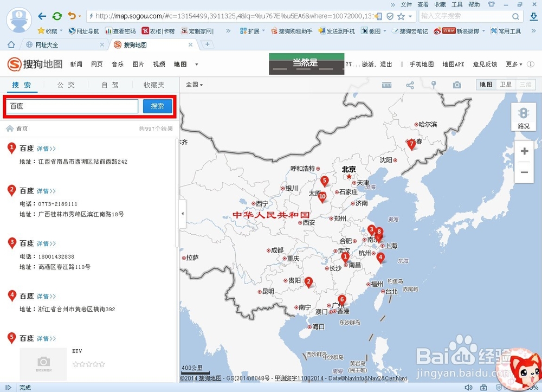Open the browser downloads arrow icon
The width and height of the screenshot is (542, 392).
coord(534,16)
